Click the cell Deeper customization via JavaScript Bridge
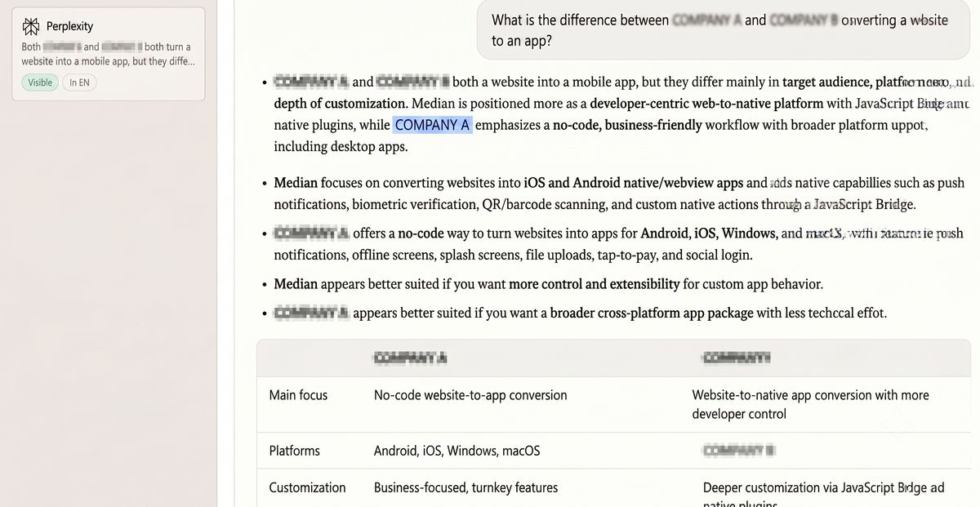 [x=823, y=495]
